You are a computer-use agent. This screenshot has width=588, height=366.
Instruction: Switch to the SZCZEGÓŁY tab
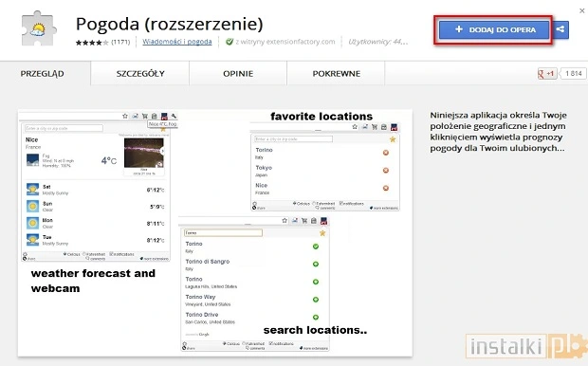140,74
